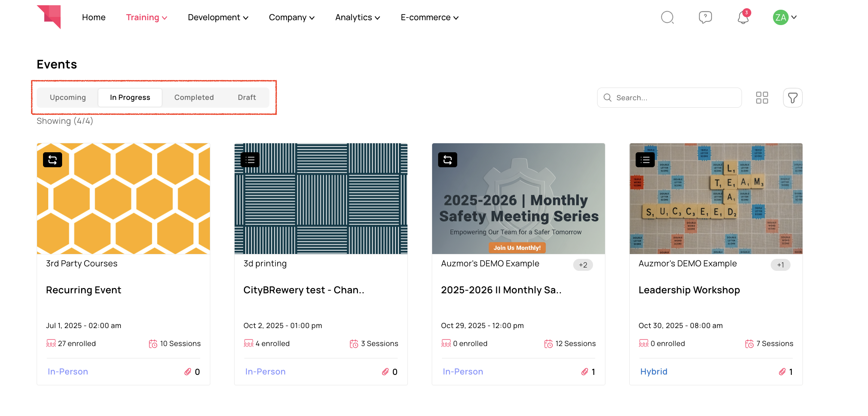The width and height of the screenshot is (868, 416).
Task: Go to Home navigation link
Action: pyautogui.click(x=94, y=18)
